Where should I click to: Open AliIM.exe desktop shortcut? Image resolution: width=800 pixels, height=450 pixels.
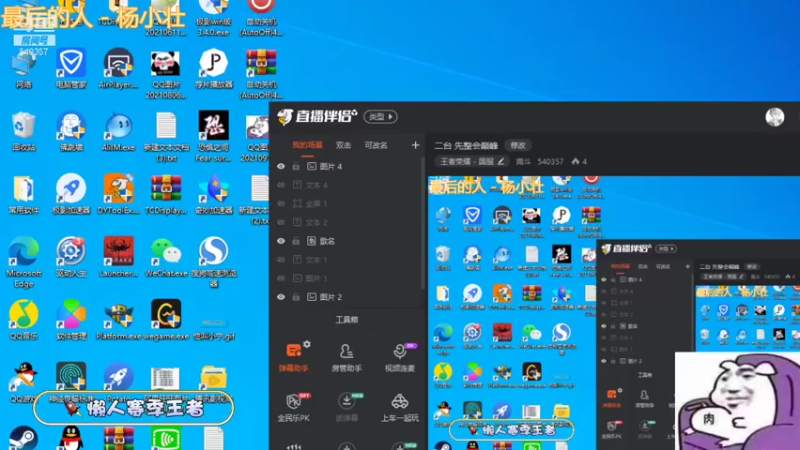pos(118,131)
